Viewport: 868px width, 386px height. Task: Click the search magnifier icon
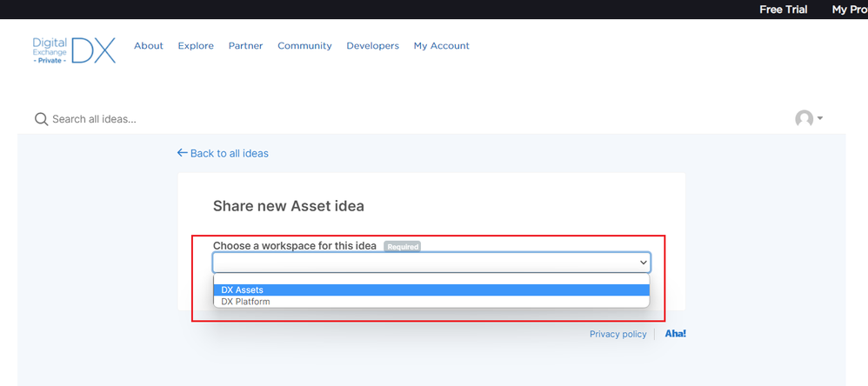click(x=41, y=119)
